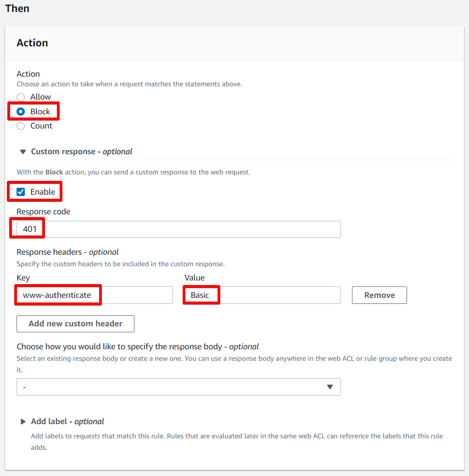Click the filled Block radio indicator

[20, 111]
